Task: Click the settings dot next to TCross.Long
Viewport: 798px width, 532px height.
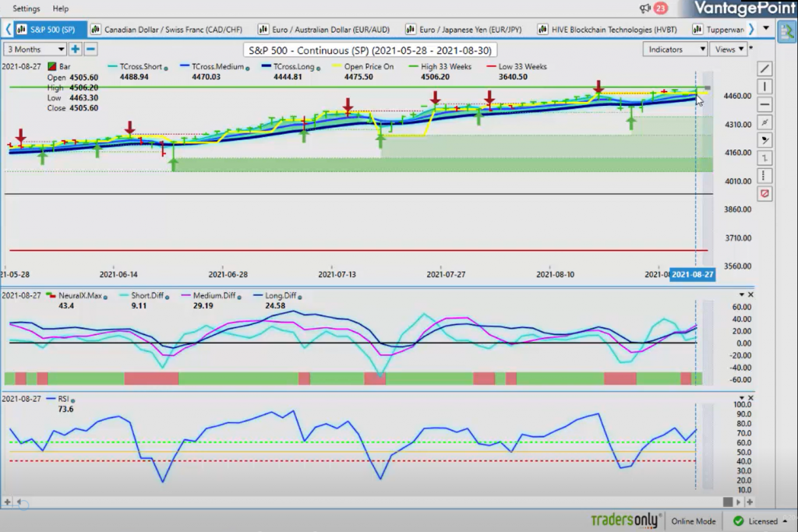Action: click(319, 68)
